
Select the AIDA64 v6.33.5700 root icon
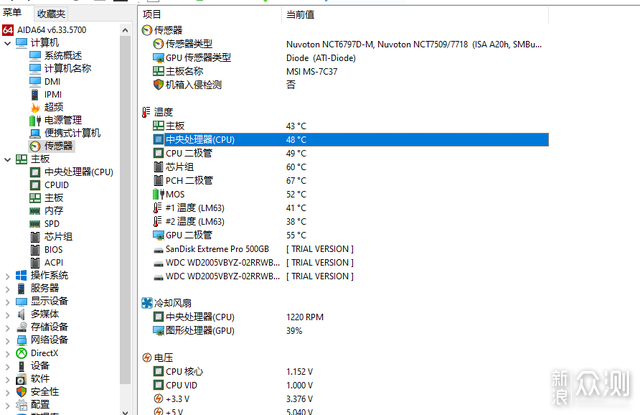[x=8, y=30]
